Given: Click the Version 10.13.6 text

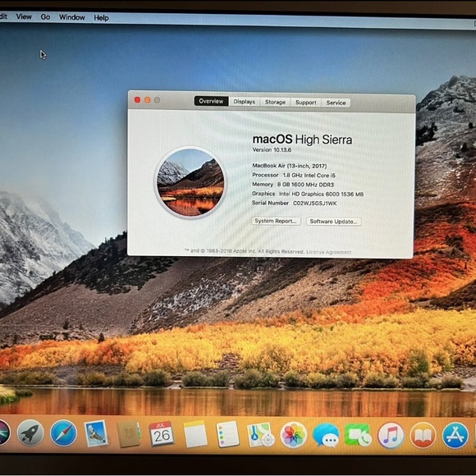Looking at the screenshot, I should [272, 149].
